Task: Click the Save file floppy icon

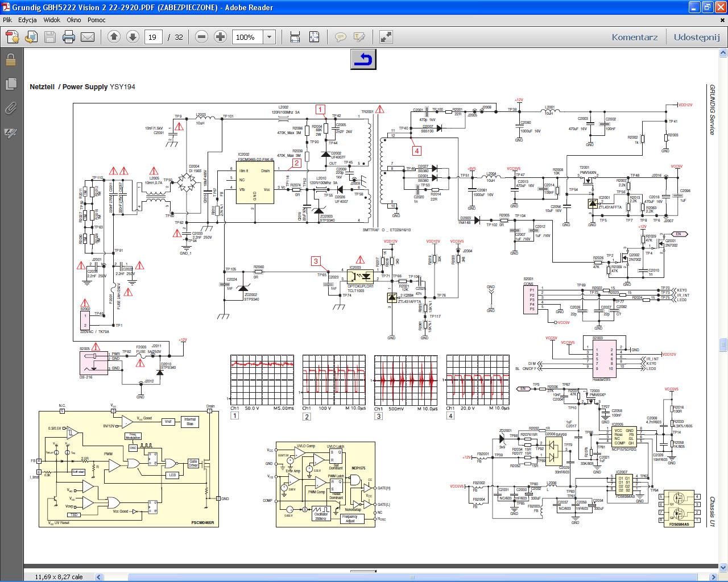Action: [x=50, y=37]
